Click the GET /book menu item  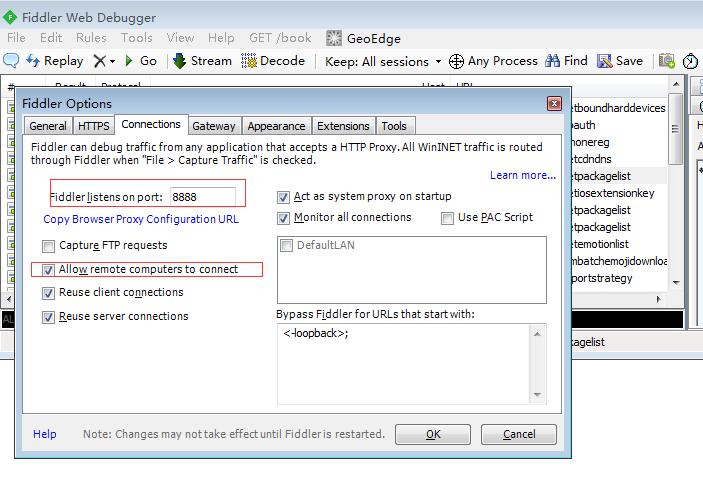[280, 38]
